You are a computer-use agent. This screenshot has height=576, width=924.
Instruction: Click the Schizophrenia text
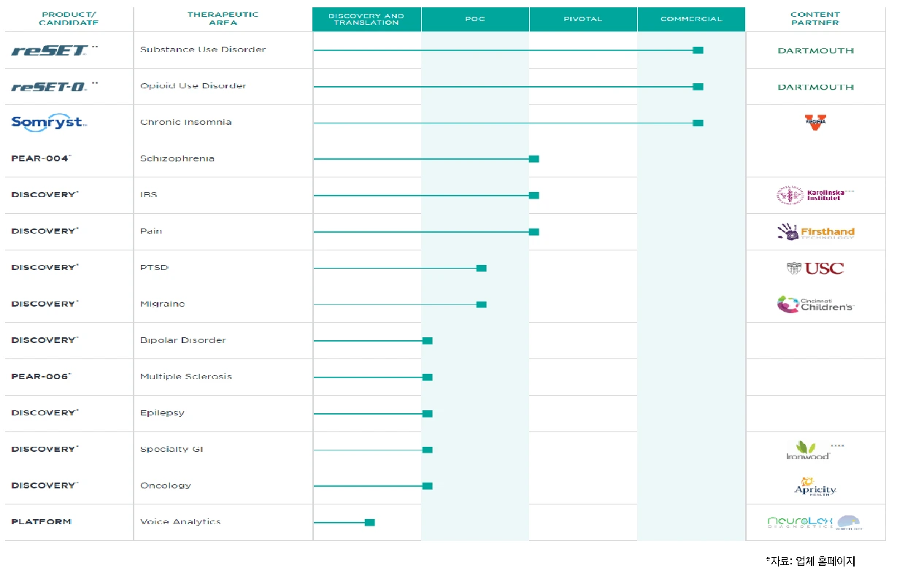(177, 158)
